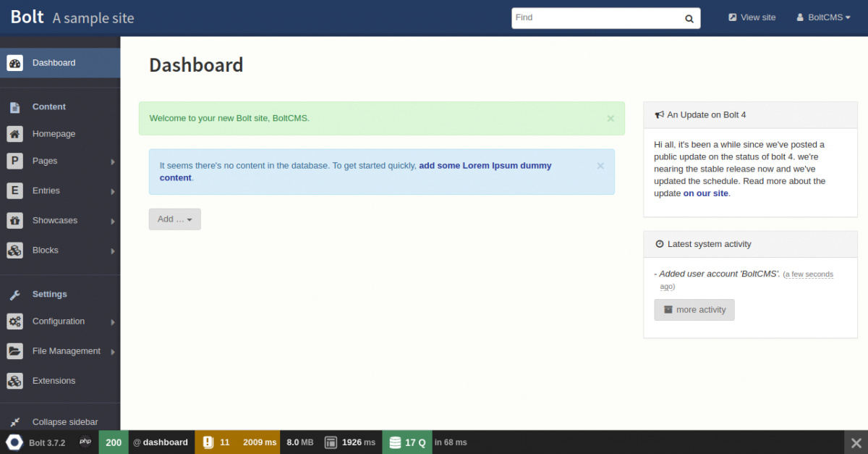Screen dimensions: 868x454
Task: Click the database icon showing 17 Q
Action: (x=407, y=442)
